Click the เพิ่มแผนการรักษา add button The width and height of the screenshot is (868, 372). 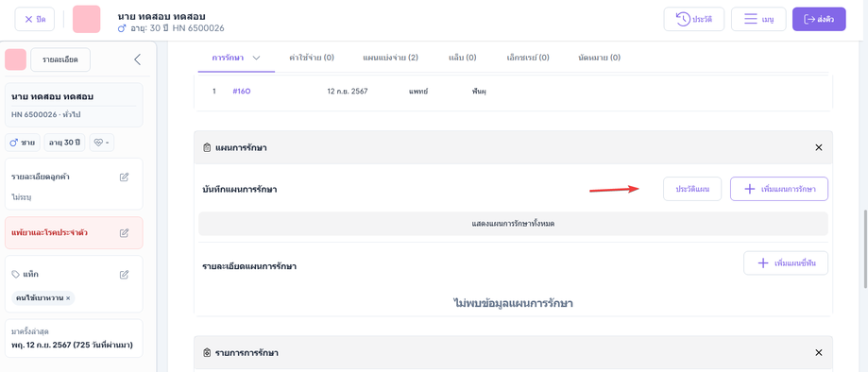pyautogui.click(x=779, y=189)
